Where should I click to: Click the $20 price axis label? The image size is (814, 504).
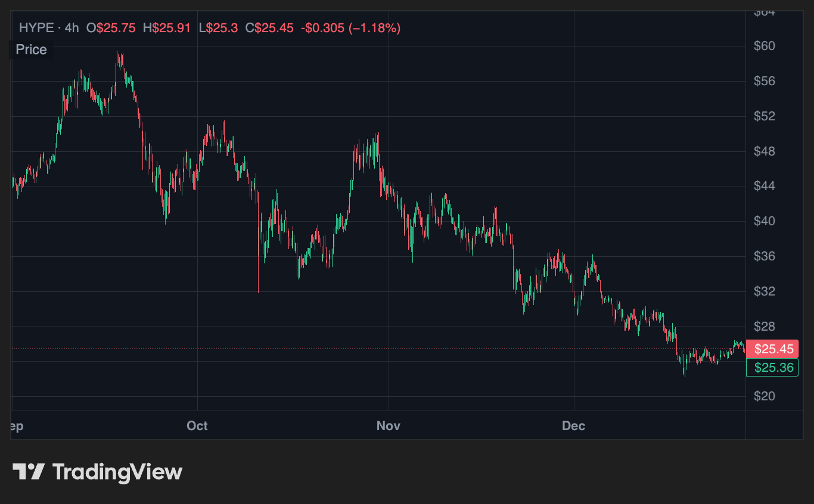click(x=766, y=396)
